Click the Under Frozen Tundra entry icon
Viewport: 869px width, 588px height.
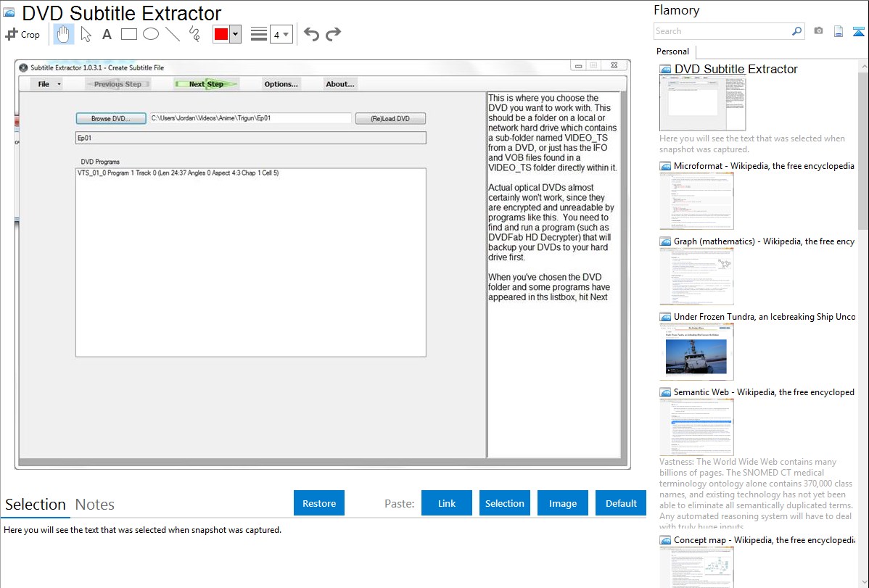(x=665, y=317)
